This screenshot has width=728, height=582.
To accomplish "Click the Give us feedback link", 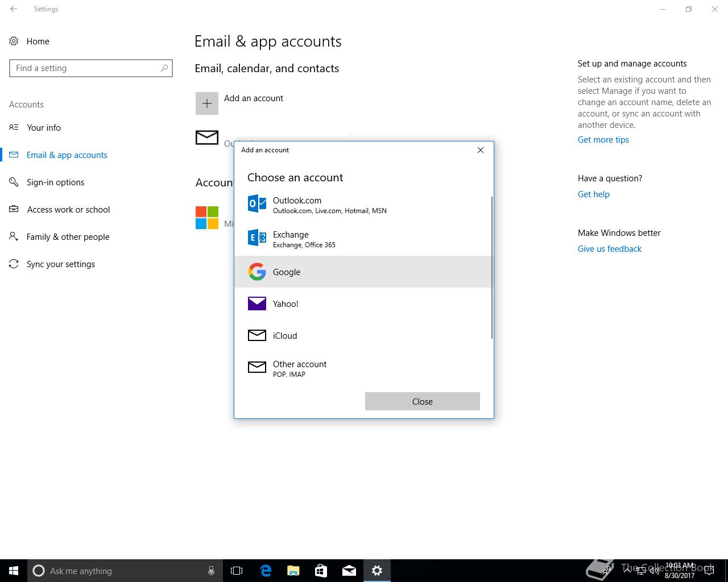I will 610,249.
